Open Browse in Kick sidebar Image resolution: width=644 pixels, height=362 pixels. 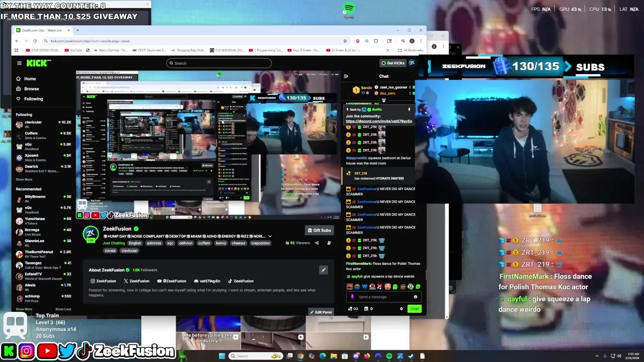pos(28,89)
